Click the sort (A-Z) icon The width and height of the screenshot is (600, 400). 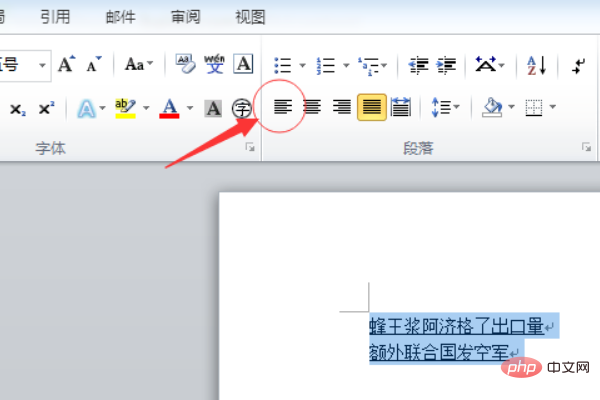click(537, 65)
